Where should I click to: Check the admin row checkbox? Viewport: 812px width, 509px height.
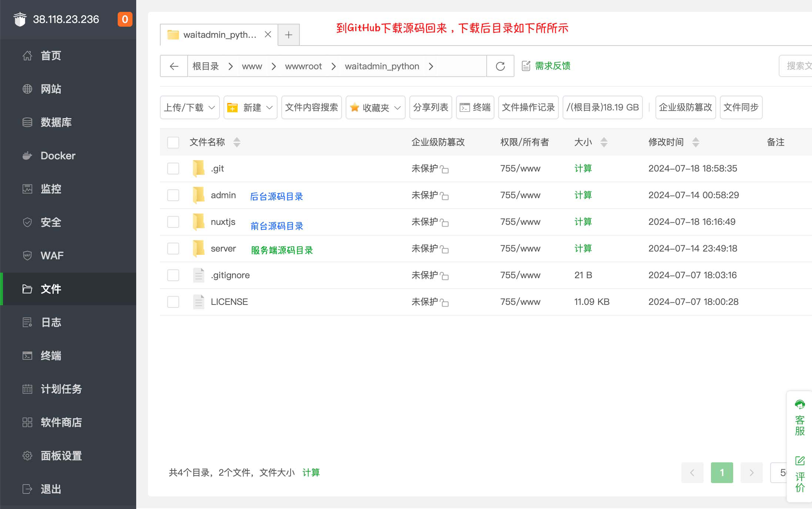(x=173, y=195)
